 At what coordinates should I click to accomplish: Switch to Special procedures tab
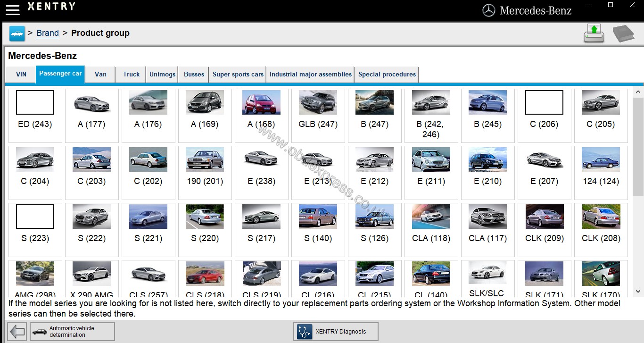[x=387, y=75]
